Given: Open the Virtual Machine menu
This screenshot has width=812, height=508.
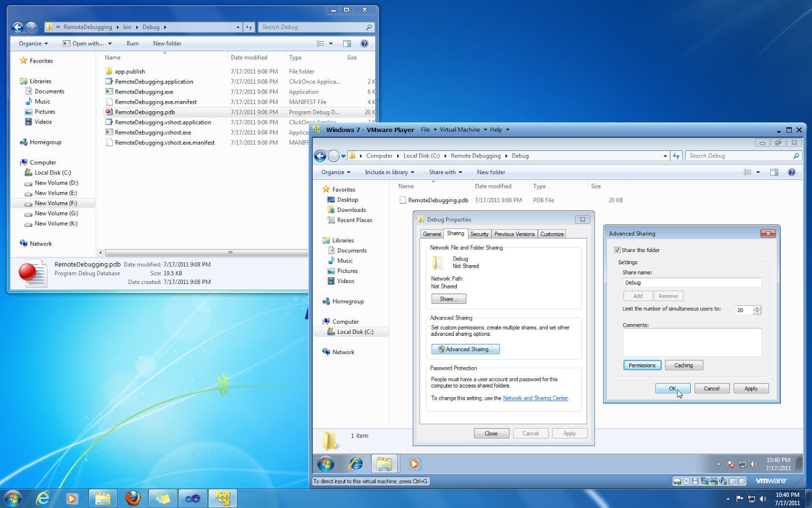Looking at the screenshot, I should (460, 130).
